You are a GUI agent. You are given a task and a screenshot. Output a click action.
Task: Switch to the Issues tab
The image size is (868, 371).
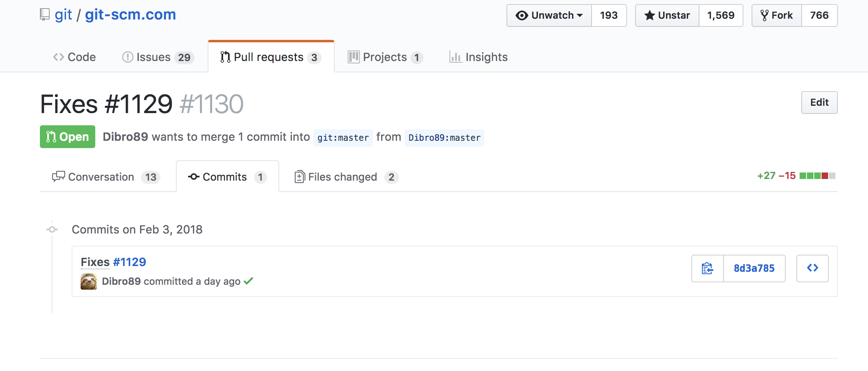pos(158,57)
